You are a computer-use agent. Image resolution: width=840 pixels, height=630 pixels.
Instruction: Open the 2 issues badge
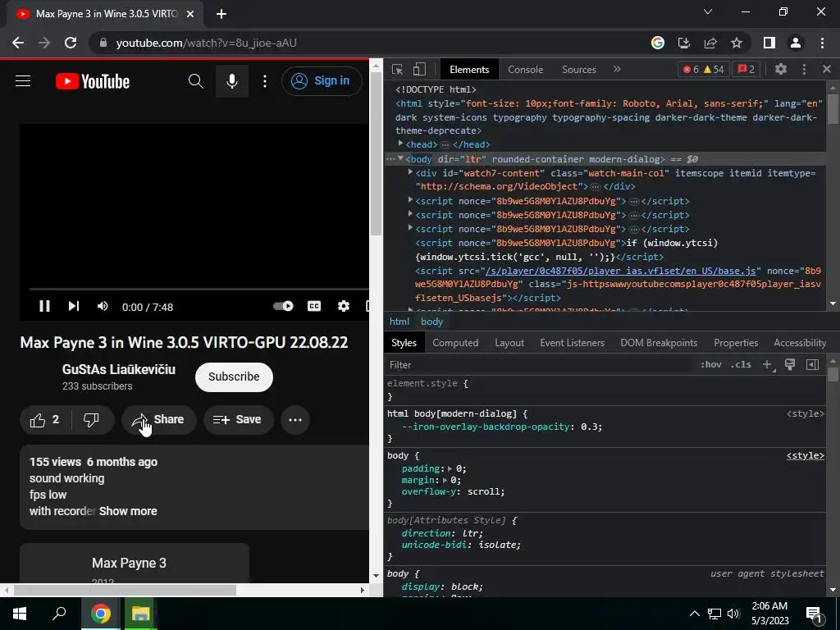pos(746,70)
